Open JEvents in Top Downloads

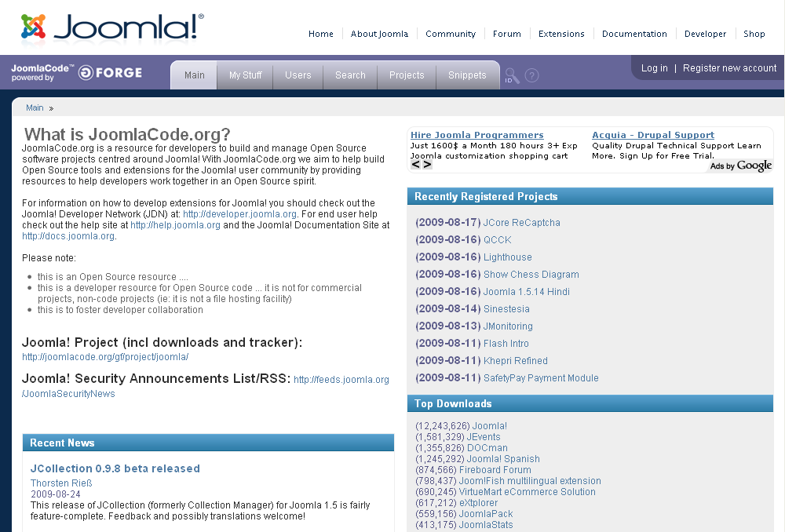[483, 437]
